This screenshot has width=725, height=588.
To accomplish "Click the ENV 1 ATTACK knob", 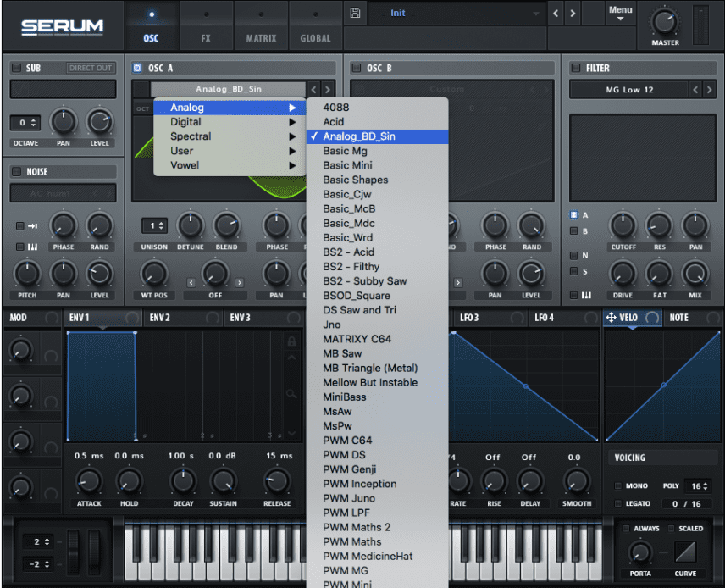I will (x=89, y=481).
